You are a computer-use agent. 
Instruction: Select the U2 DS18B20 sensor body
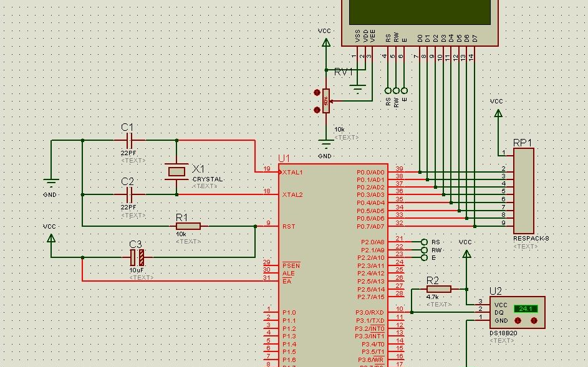coord(517,312)
